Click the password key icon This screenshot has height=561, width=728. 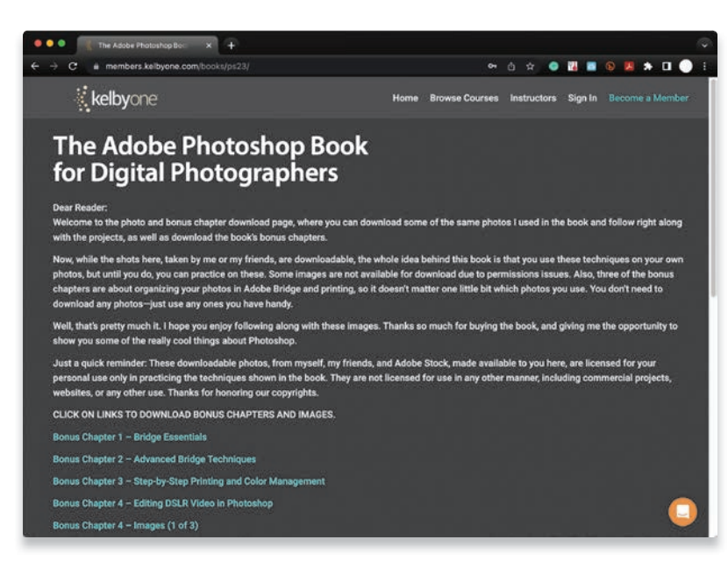click(494, 66)
